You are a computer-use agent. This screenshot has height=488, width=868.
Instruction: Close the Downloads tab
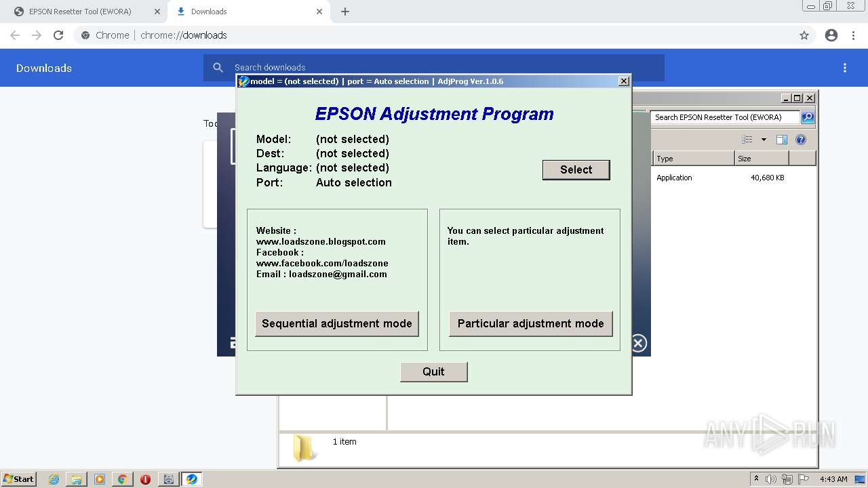tap(319, 12)
